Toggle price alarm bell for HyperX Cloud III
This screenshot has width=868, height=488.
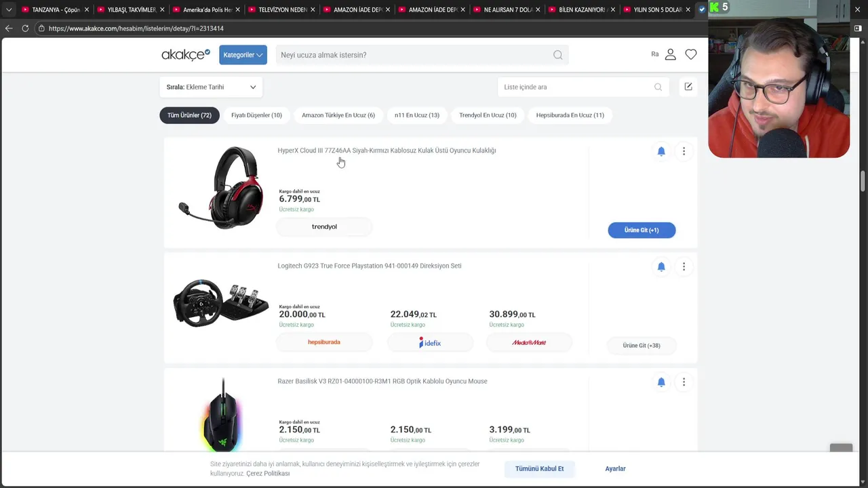click(661, 151)
